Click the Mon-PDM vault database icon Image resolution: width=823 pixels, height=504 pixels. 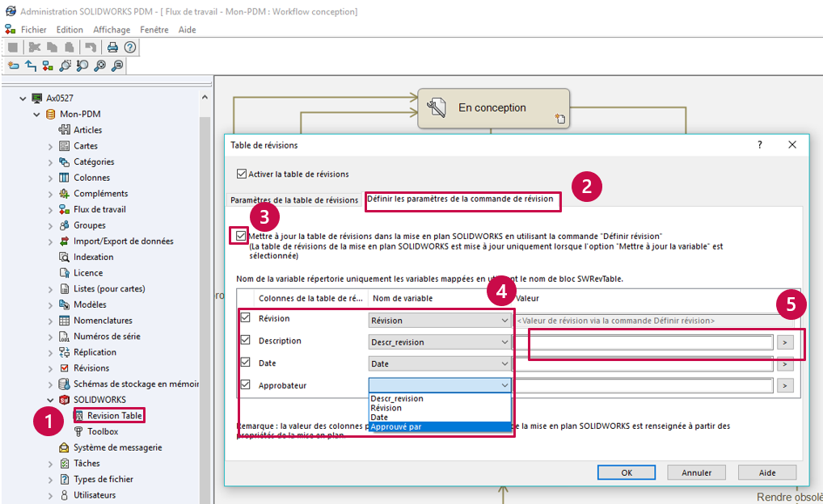(x=50, y=114)
